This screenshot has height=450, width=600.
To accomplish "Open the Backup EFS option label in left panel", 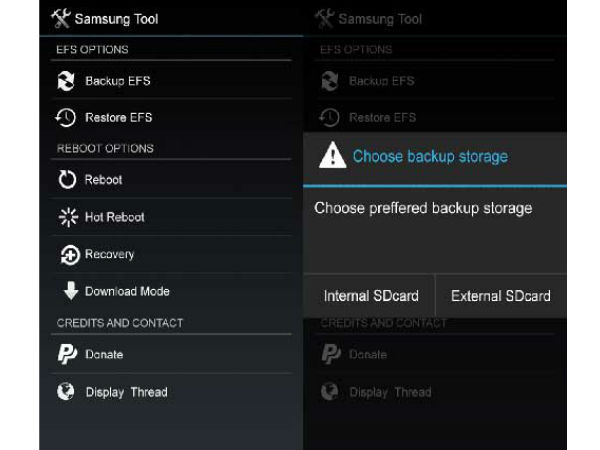I will (x=118, y=81).
